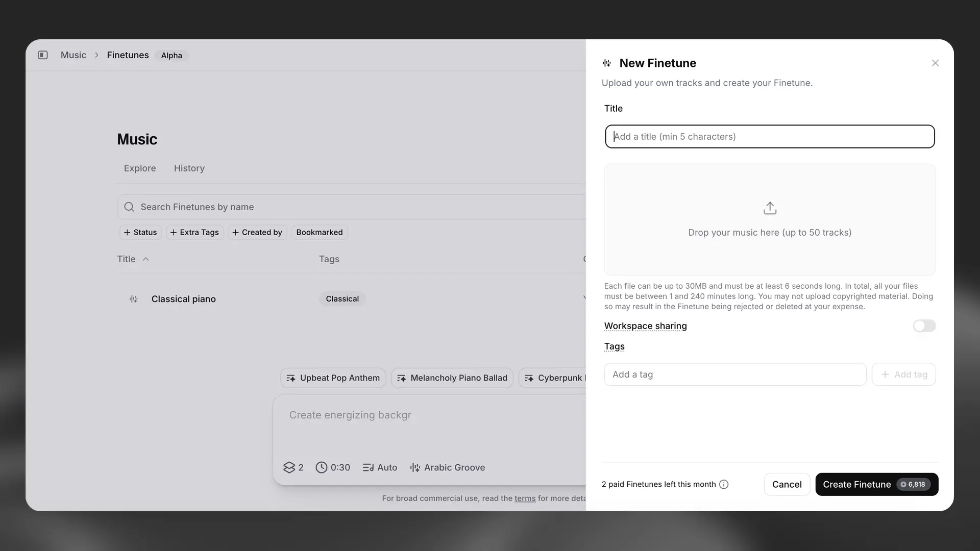Open the Status filter dropdown
This screenshot has height=551, width=980.
click(x=140, y=232)
